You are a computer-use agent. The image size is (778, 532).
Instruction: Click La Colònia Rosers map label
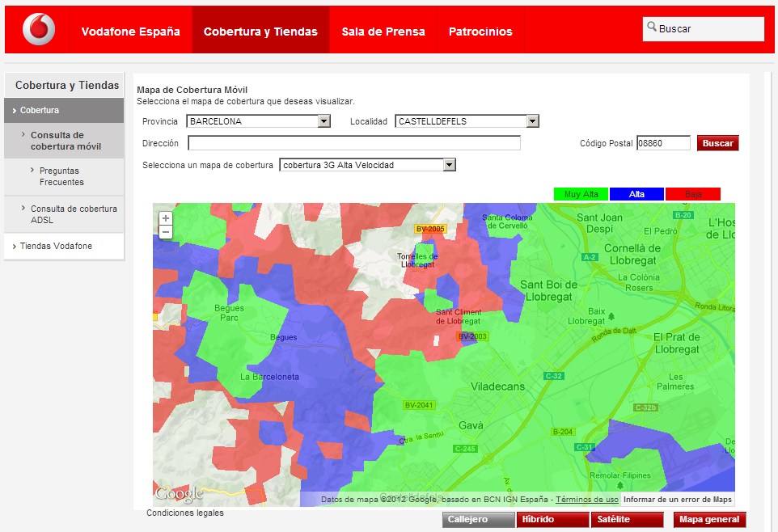tap(639, 282)
